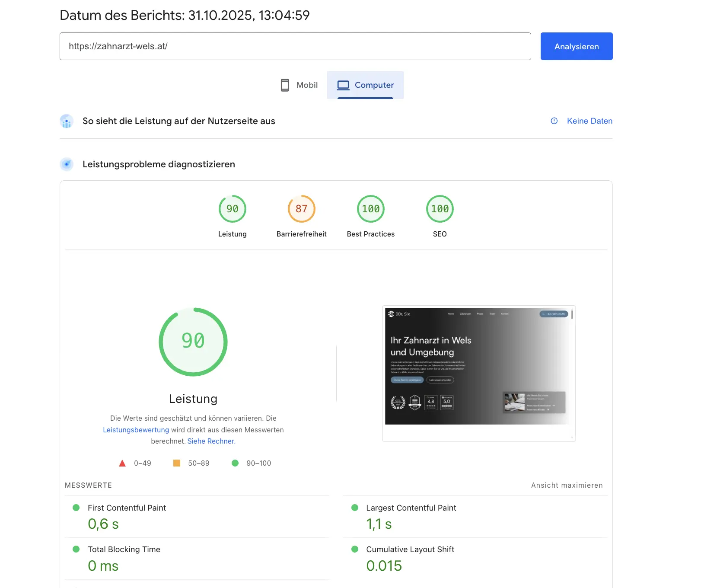Click green status dot beside Largest Contentful Paint

(x=355, y=508)
